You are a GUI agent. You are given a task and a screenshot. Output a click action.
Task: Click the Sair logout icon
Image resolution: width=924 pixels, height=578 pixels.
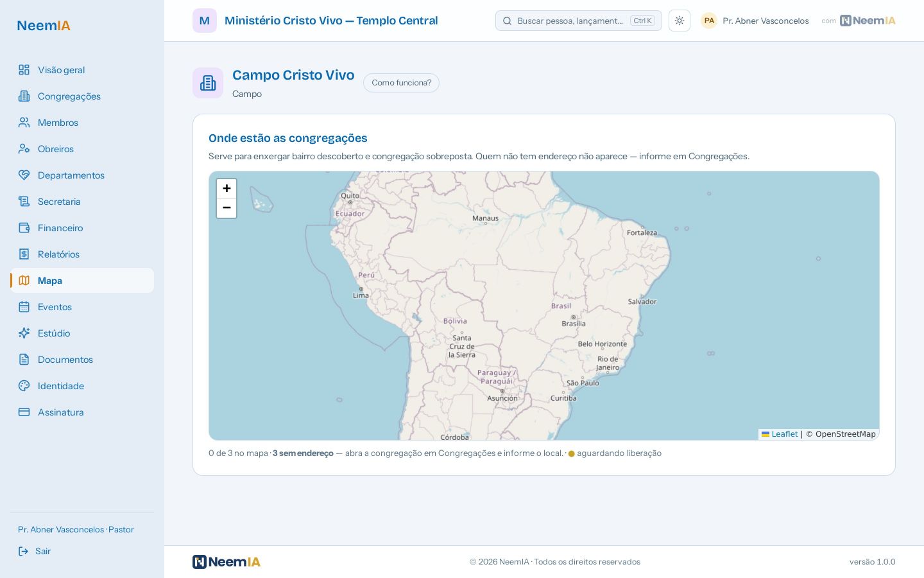pyautogui.click(x=24, y=551)
